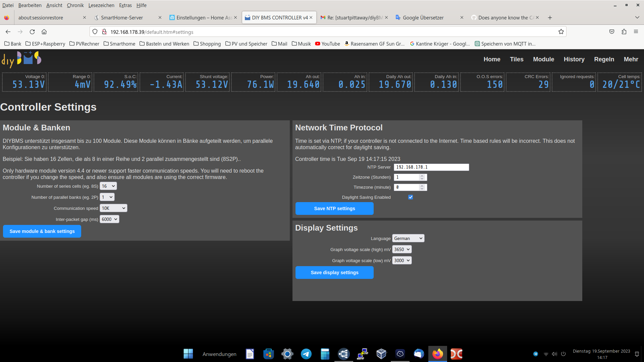
Task: Expand Number of series cells dropdown
Action: 108,186
